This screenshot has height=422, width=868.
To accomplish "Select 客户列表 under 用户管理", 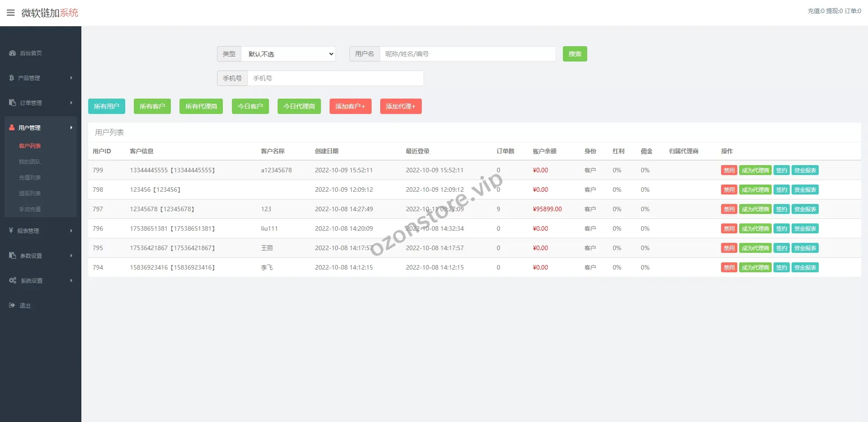I will tap(29, 146).
